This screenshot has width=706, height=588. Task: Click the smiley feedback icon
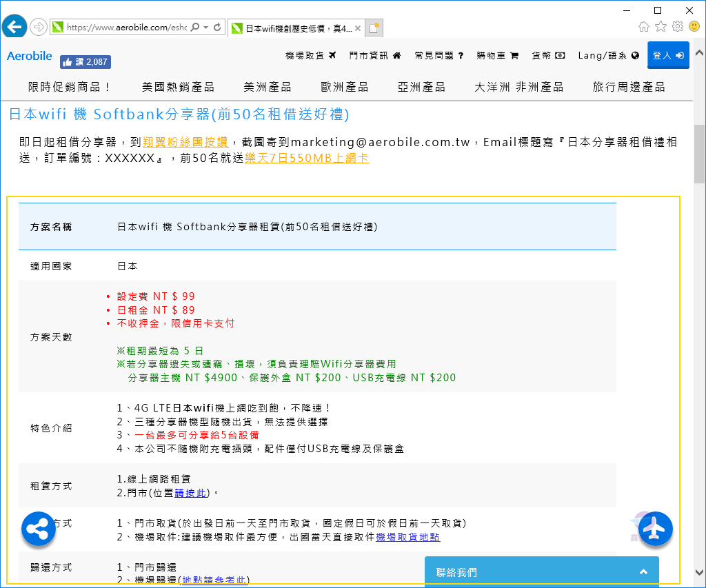click(694, 27)
